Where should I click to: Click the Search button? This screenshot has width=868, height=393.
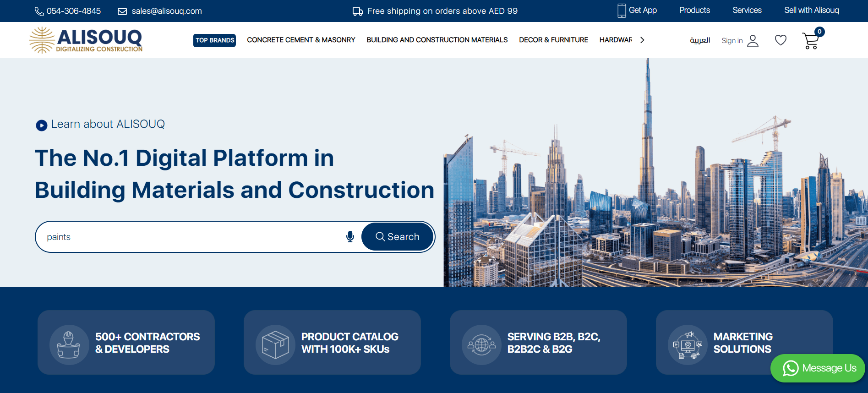[x=397, y=237]
